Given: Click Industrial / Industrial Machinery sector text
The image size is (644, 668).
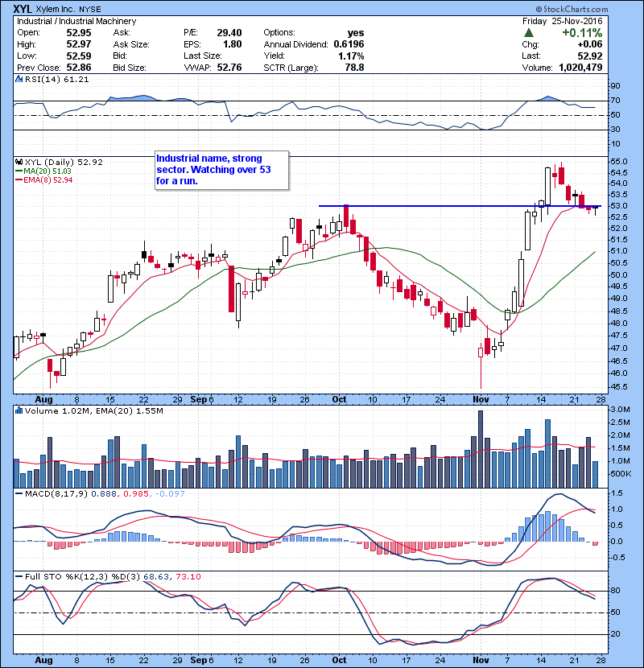Looking at the screenshot, I should pos(76,21).
